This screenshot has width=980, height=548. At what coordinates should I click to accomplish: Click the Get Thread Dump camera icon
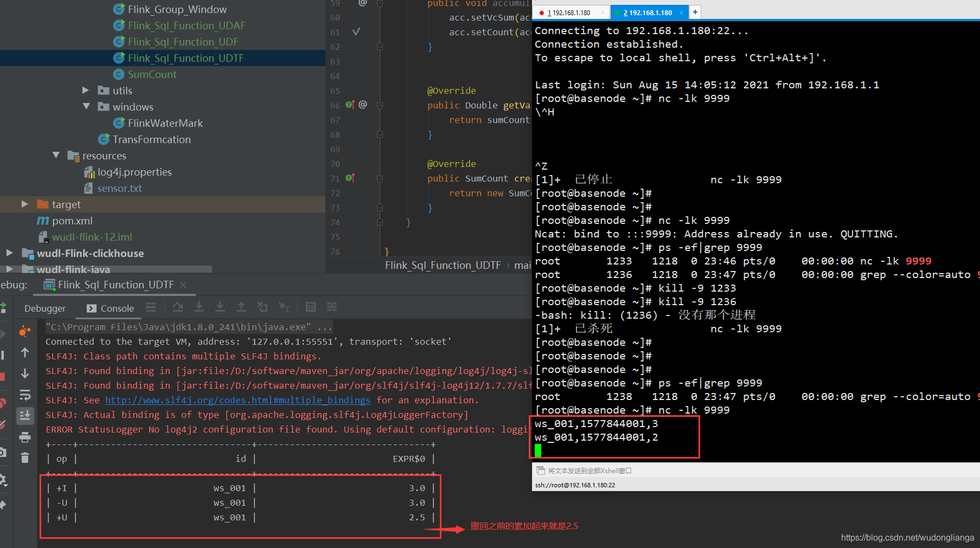point(3,452)
